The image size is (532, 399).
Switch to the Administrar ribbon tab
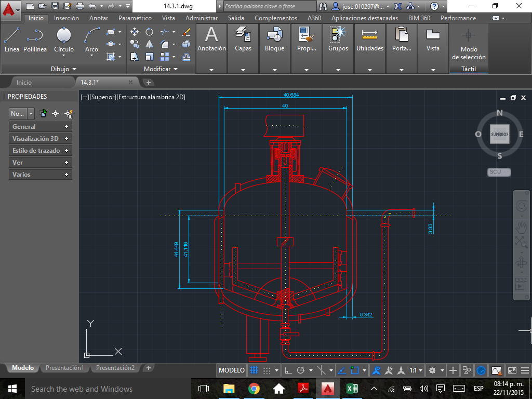click(x=202, y=18)
